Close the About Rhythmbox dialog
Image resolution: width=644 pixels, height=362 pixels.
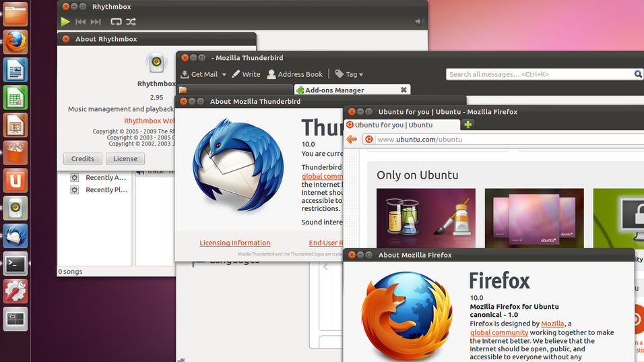click(66, 39)
